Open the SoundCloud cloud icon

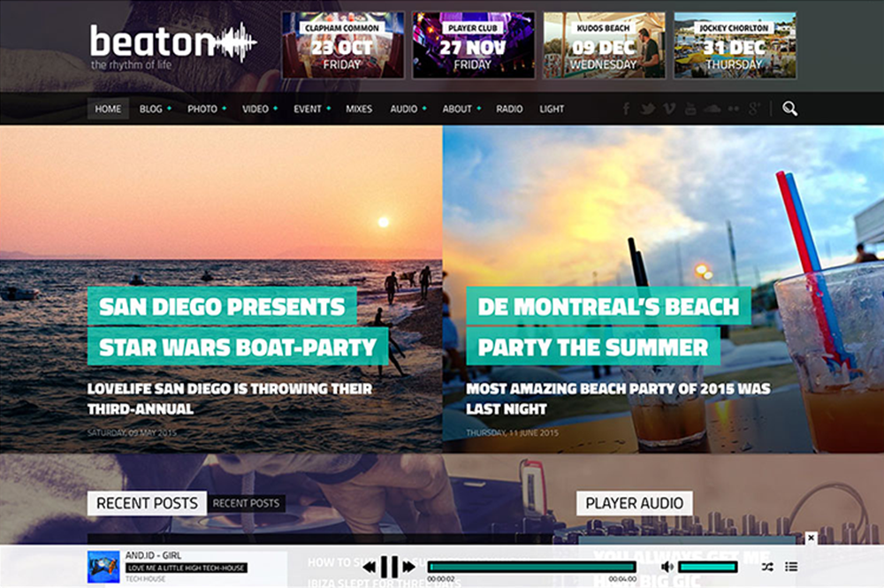pos(712,108)
